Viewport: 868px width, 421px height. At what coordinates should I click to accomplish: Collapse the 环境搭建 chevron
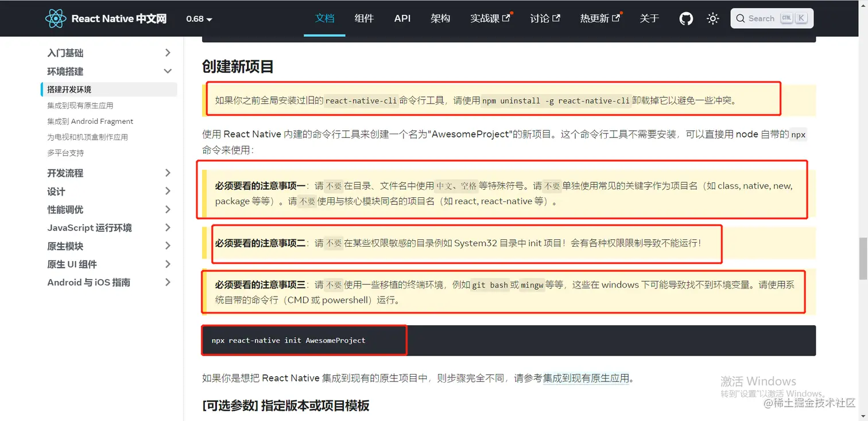tap(168, 71)
